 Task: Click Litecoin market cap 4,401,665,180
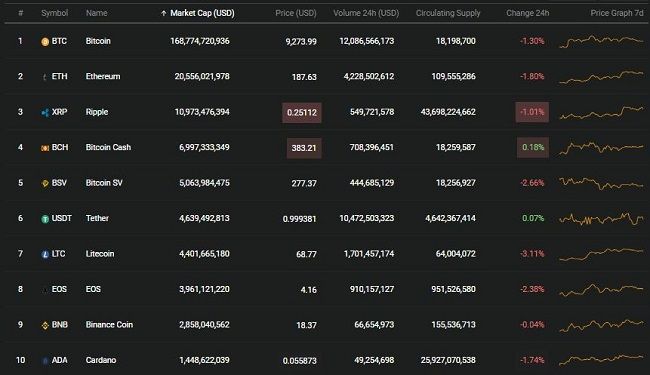pyautogui.click(x=204, y=254)
